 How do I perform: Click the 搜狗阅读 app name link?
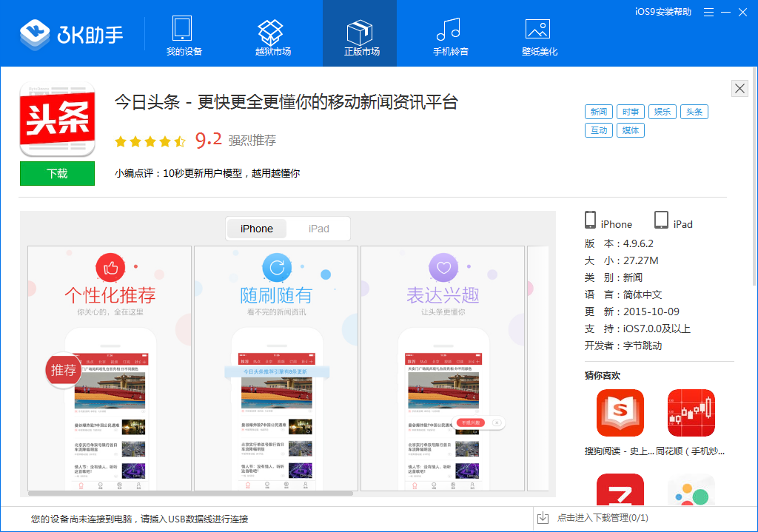tap(620, 451)
